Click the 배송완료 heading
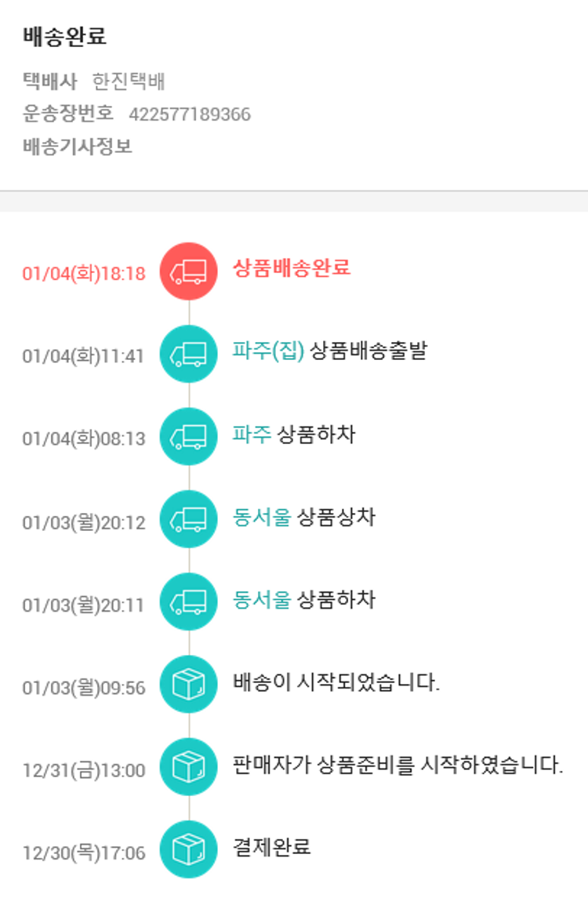 [x=65, y=36]
